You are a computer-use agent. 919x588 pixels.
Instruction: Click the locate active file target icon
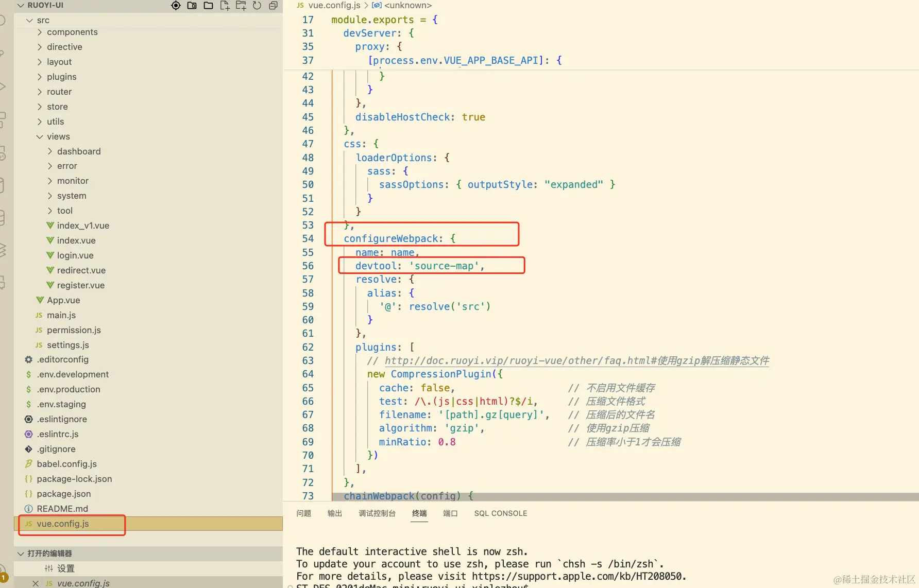click(x=176, y=6)
